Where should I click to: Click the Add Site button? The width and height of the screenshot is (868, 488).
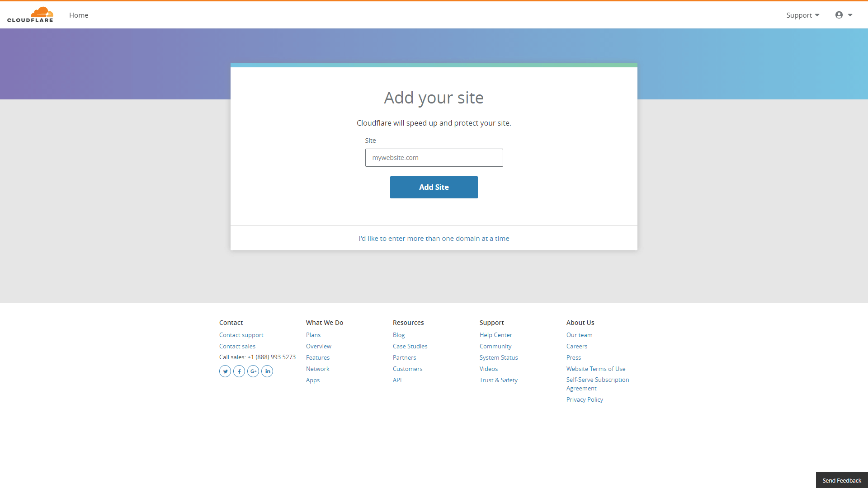pyautogui.click(x=434, y=187)
